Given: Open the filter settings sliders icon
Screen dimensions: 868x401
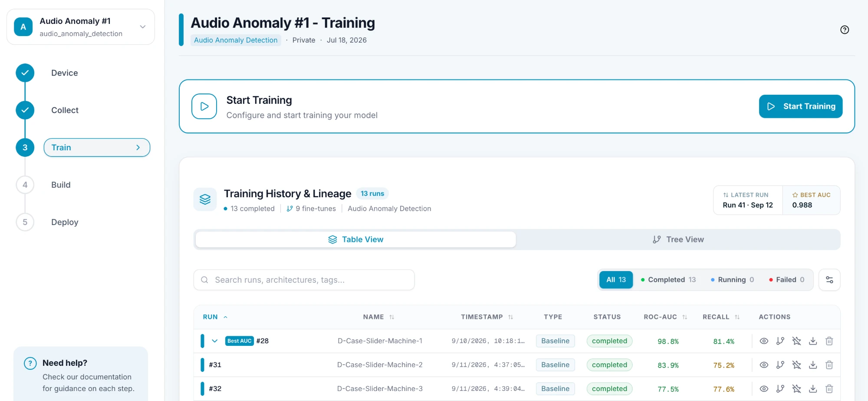Looking at the screenshot, I should click(x=829, y=280).
